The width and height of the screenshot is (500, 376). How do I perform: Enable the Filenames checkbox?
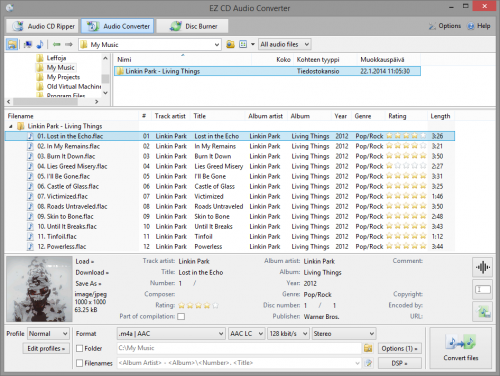80,363
